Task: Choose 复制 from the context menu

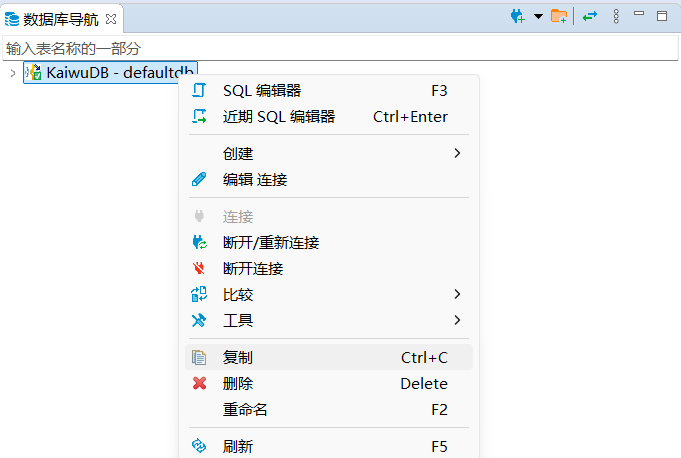Action: tap(238, 358)
